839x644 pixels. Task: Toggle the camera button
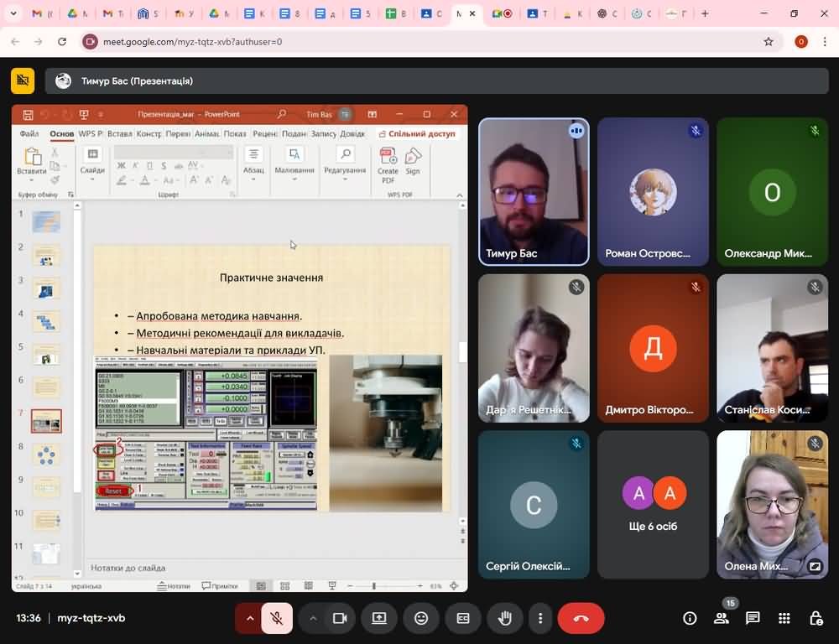tap(340, 618)
